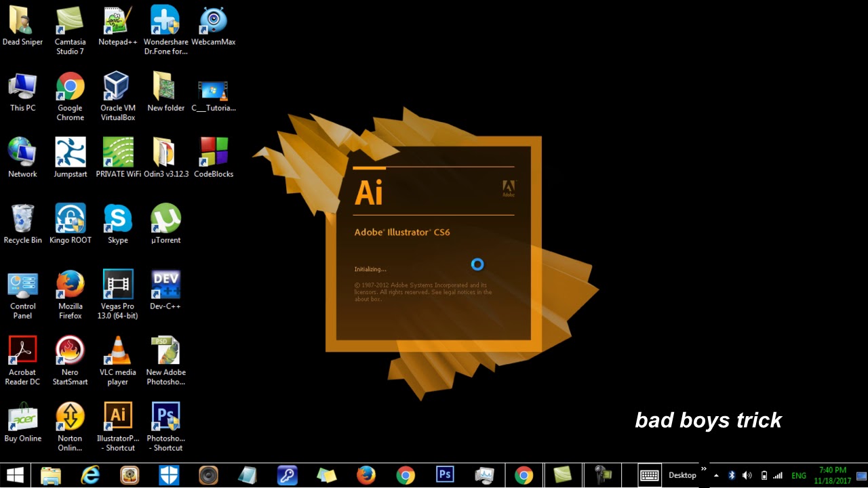The height and width of the screenshot is (488, 868).
Task: Select the CodeBlocks desktop shortcut
Action: pyautogui.click(x=213, y=158)
